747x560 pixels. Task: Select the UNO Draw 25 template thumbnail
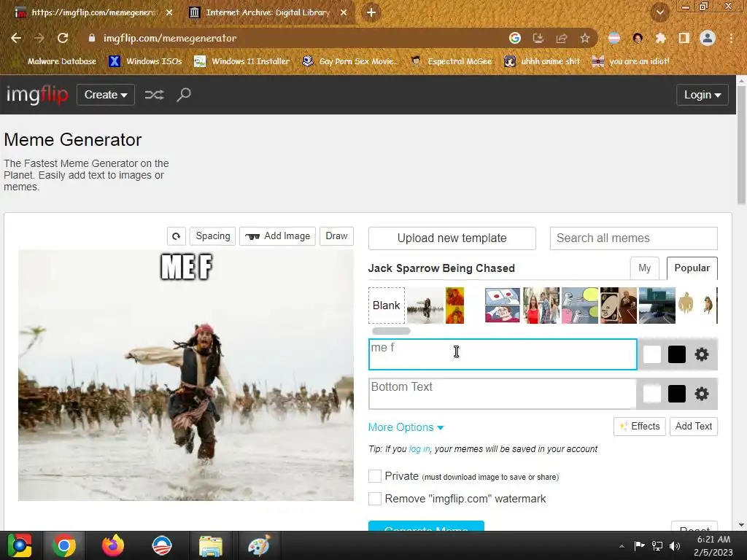619,306
